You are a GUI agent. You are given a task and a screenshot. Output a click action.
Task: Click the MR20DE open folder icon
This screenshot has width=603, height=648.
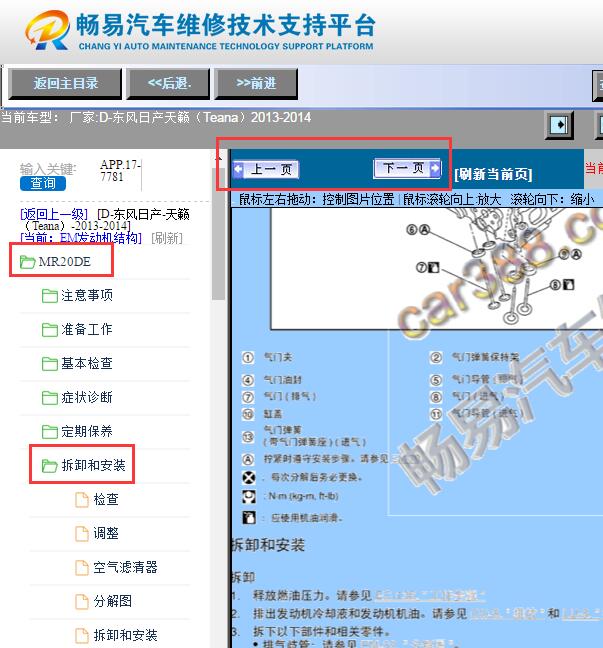pos(27,262)
